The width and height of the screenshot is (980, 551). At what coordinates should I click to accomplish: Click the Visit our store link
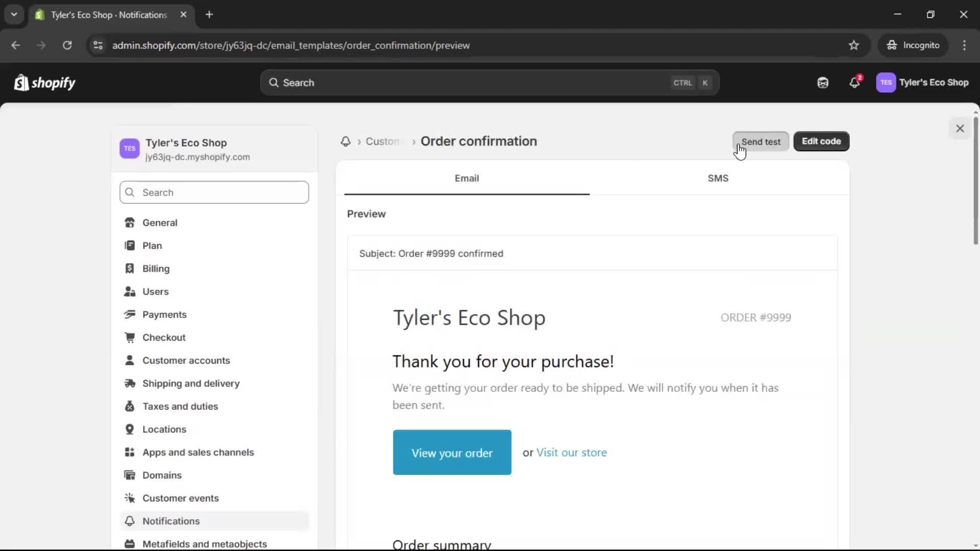coord(571,453)
